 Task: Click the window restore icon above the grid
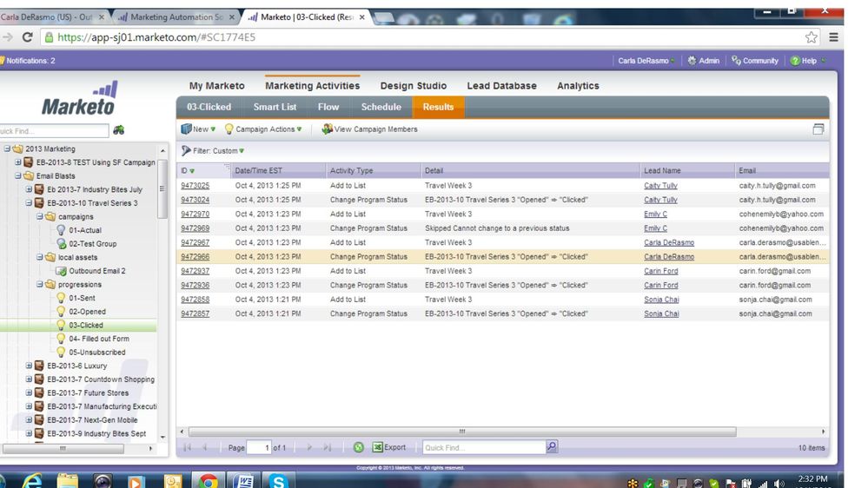pyautogui.click(x=818, y=129)
